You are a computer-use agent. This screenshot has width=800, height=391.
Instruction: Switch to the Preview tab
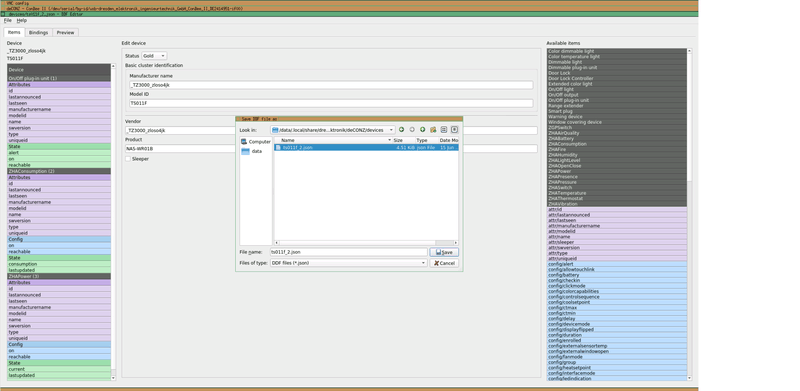point(65,33)
